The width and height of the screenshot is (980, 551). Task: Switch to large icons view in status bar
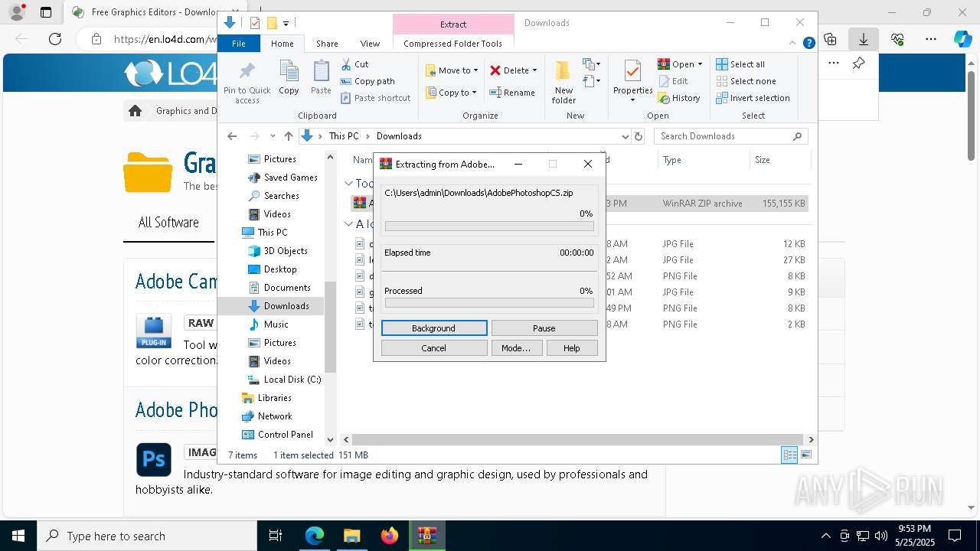pos(805,455)
